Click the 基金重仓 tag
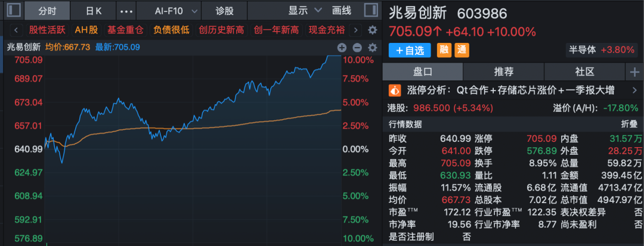This screenshot has width=644, height=246. (125, 30)
